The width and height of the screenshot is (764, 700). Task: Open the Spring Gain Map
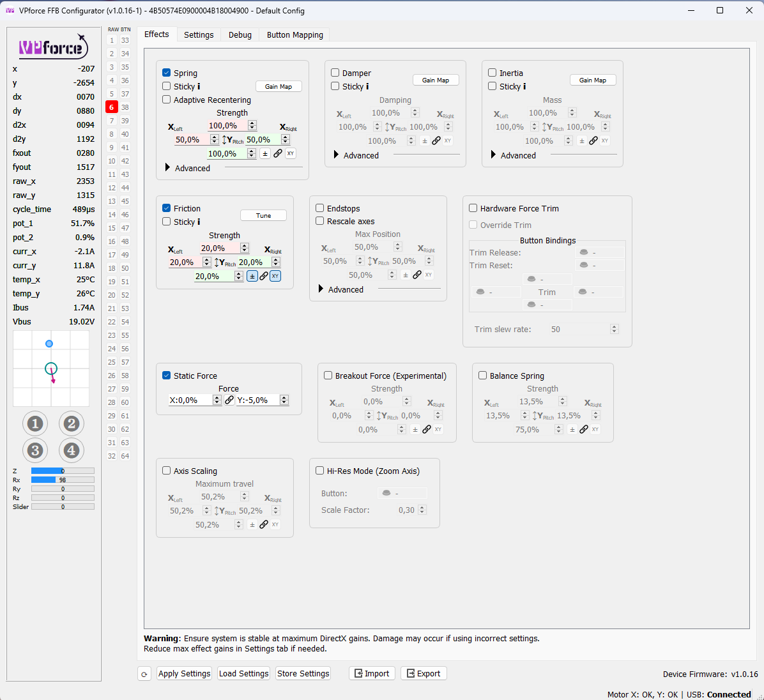(x=279, y=87)
